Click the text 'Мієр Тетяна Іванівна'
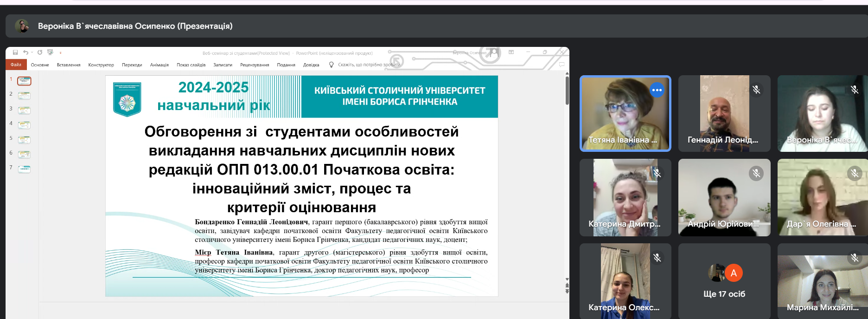Image resolution: width=868 pixels, height=319 pixels. 234,253
